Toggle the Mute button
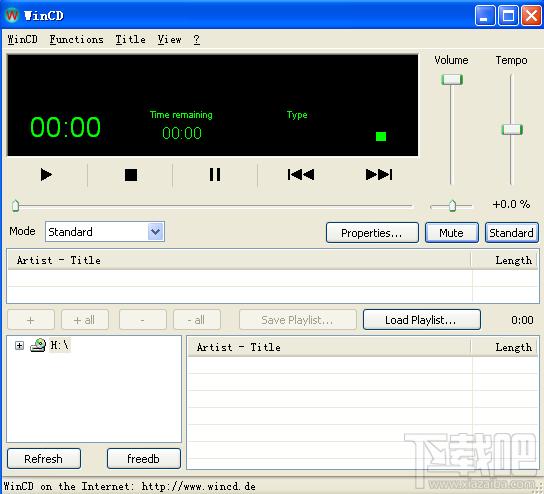This screenshot has height=494, width=544. (x=452, y=232)
